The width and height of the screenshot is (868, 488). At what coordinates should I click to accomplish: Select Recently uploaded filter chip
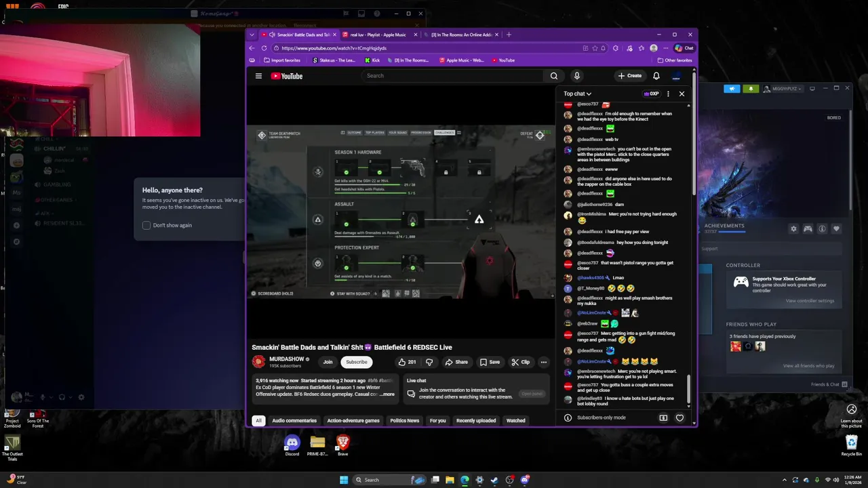476,420
